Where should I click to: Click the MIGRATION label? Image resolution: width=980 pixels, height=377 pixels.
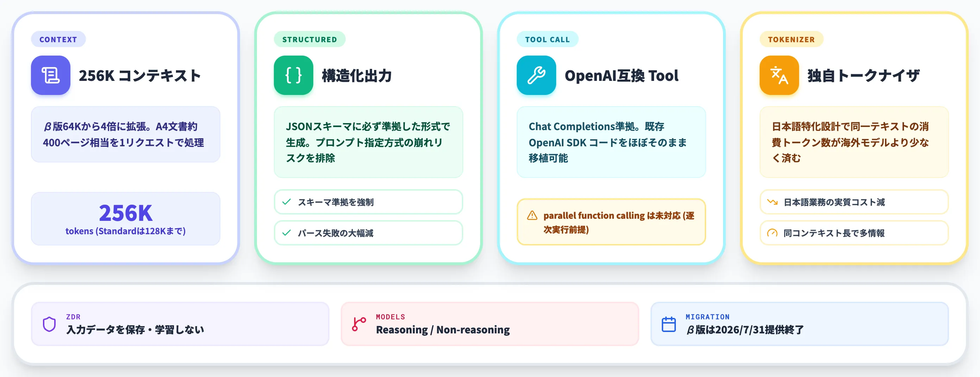[x=708, y=317]
